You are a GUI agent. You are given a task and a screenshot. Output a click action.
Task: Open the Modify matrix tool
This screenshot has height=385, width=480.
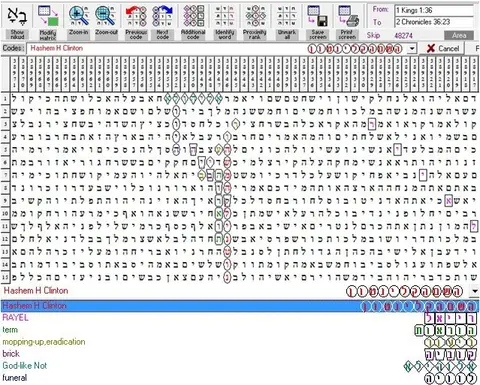point(48,15)
